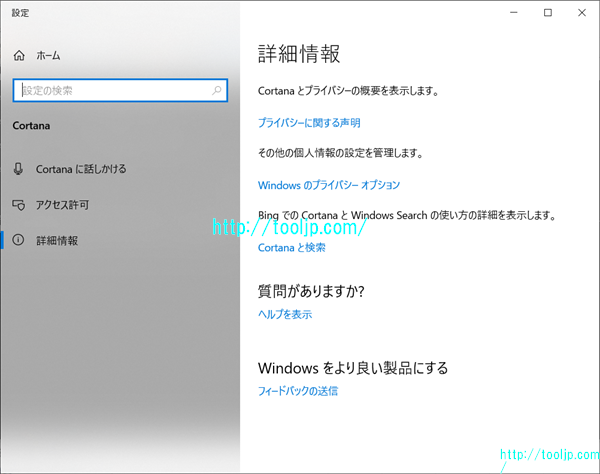
Task: Click ヘルプを表示 link
Action: point(285,314)
